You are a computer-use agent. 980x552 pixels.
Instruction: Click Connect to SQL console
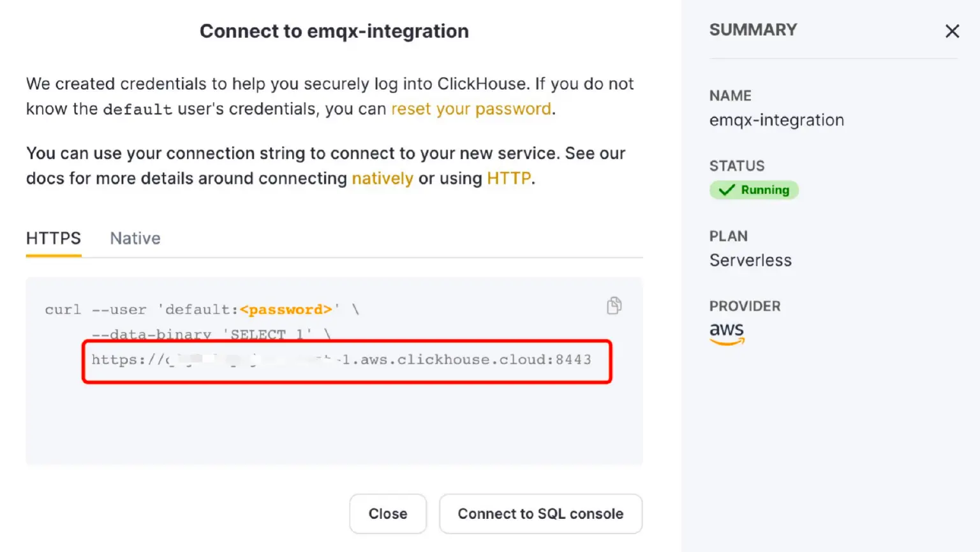[x=540, y=514]
